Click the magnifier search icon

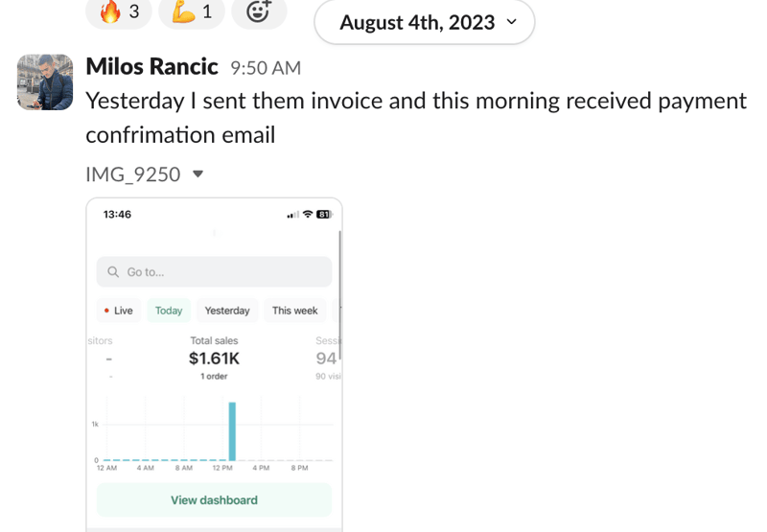pos(113,272)
